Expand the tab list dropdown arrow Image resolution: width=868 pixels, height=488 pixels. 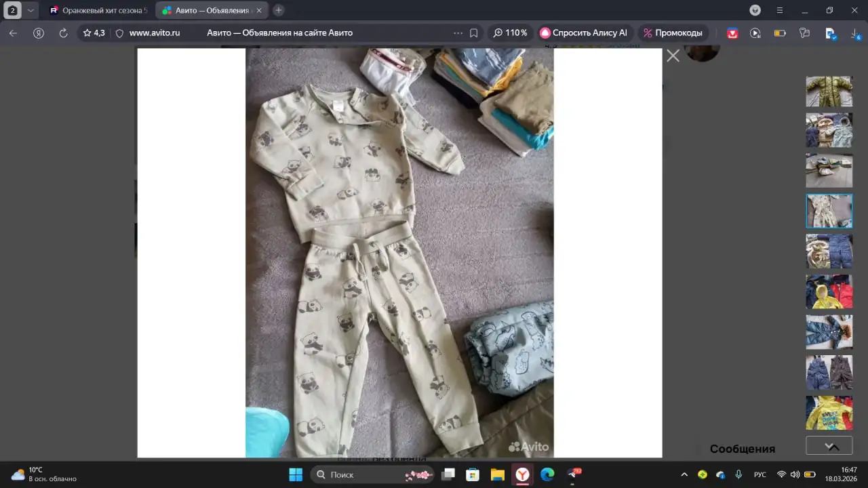[30, 10]
